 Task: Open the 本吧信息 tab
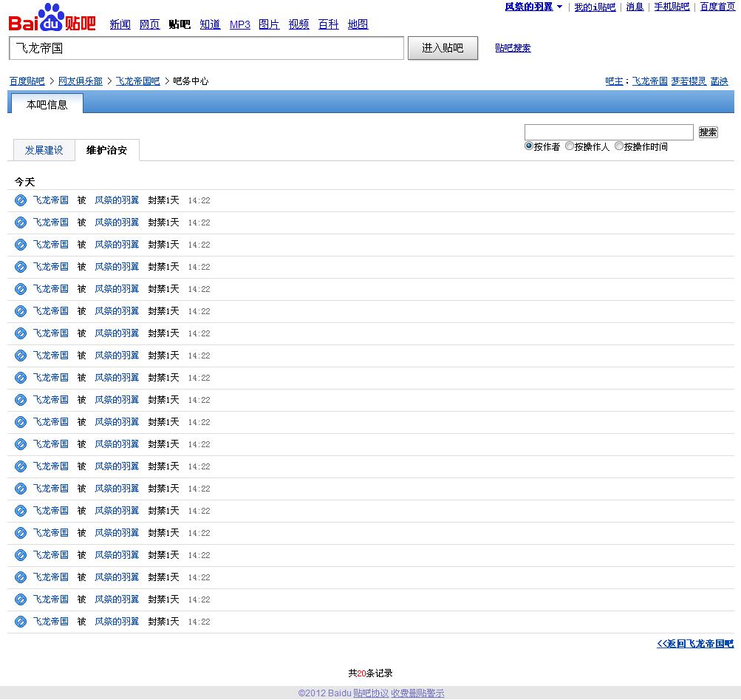click(x=47, y=104)
